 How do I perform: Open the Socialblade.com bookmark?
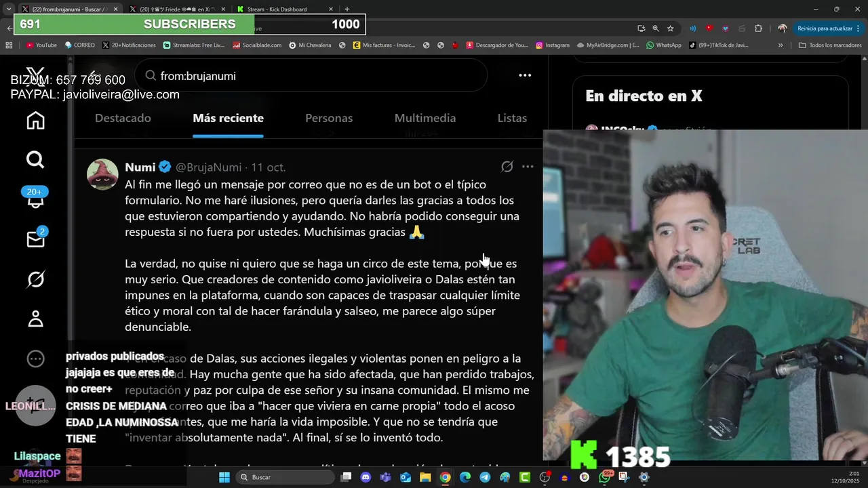coord(257,45)
